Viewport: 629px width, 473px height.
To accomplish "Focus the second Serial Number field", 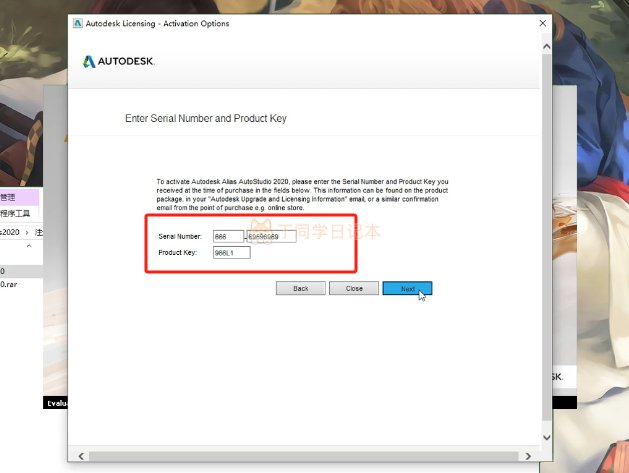I will pos(272,236).
